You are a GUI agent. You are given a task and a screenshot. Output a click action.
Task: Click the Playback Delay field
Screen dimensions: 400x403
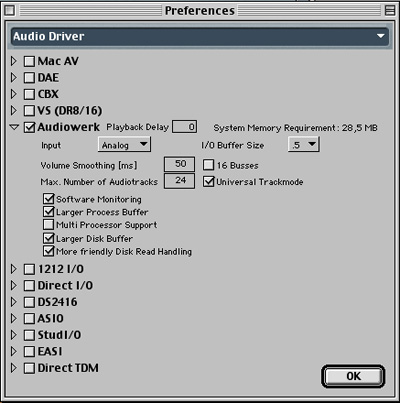click(184, 127)
